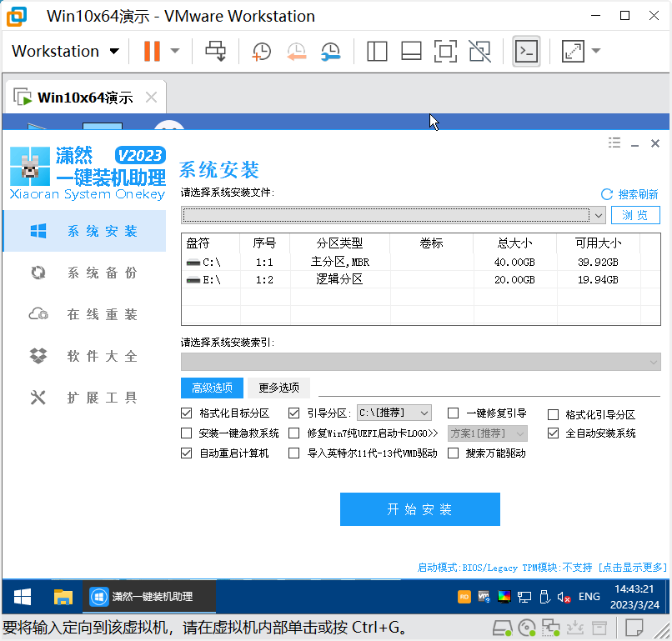Screen dimensions: 672x641
Task: Switch to 更多选项 tab
Action: point(278,388)
